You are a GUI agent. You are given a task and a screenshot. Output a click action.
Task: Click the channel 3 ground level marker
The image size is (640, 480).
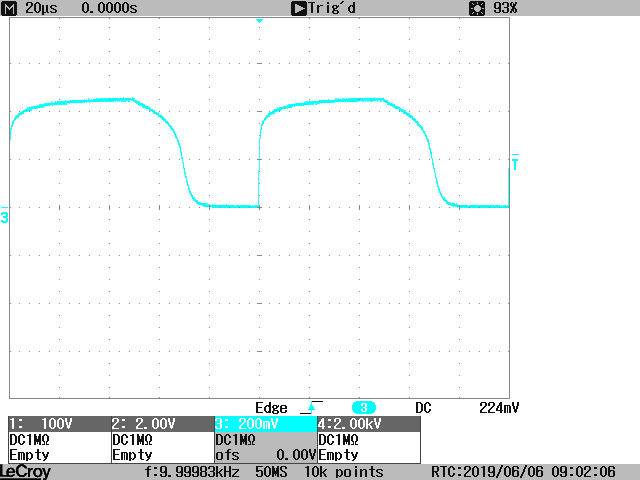[x=4, y=215]
